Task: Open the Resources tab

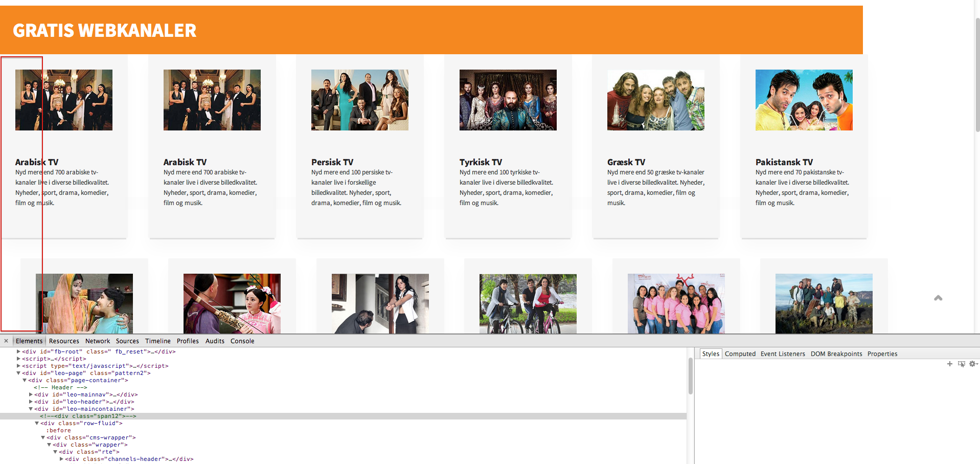Action: click(64, 341)
